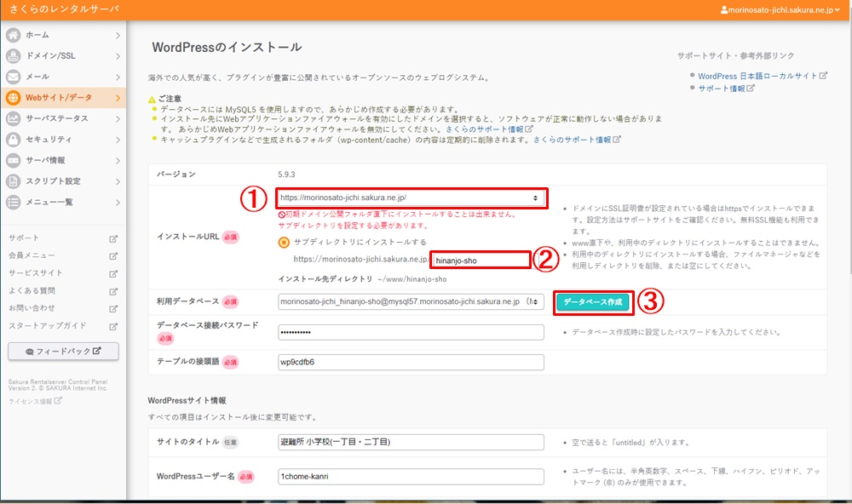Expand the ドメイン/SSL menu chevron
Image resolution: width=852 pixels, height=504 pixels.
pyautogui.click(x=118, y=56)
